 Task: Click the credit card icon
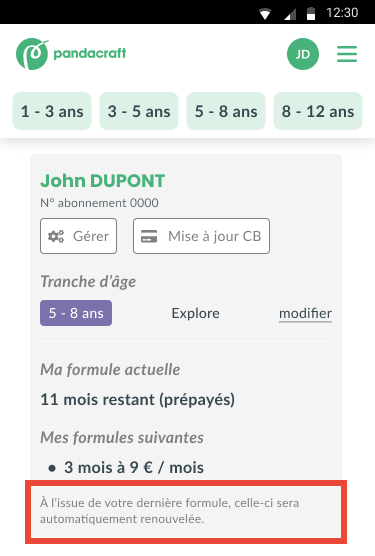click(149, 236)
